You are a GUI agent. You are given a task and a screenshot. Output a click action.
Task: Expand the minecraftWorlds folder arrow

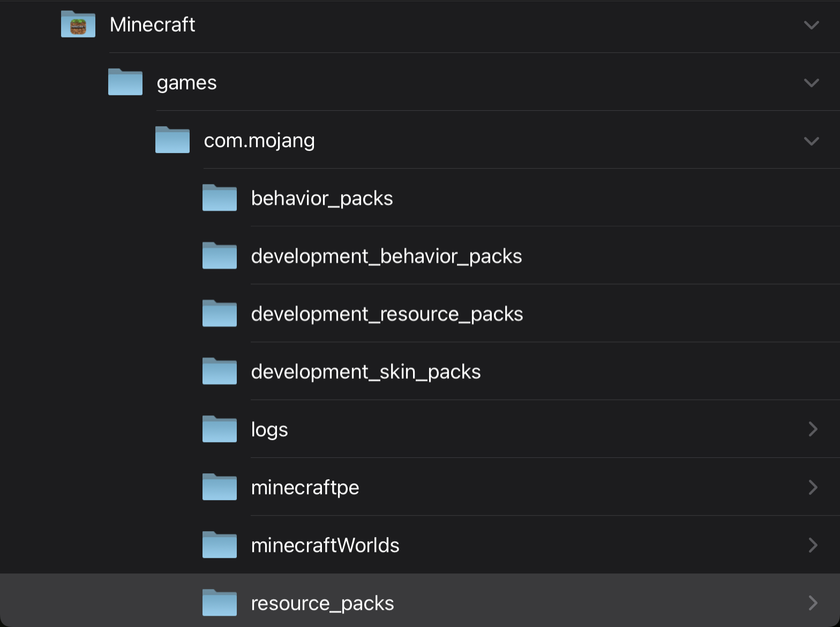click(813, 545)
